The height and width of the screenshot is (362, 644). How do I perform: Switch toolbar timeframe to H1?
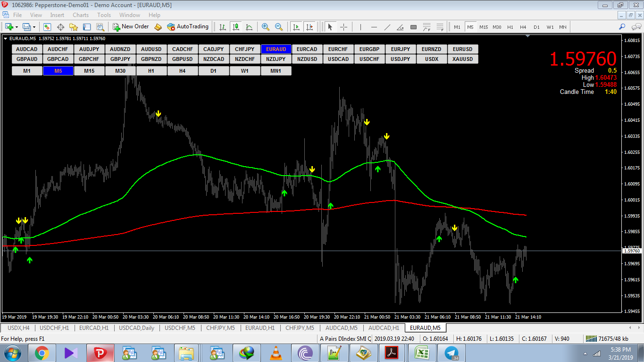tap(510, 27)
